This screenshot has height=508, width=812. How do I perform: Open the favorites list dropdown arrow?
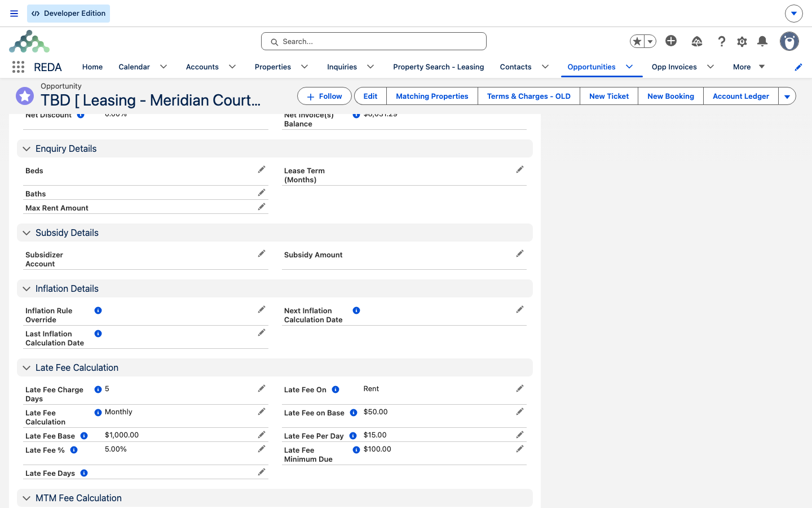pyautogui.click(x=650, y=41)
